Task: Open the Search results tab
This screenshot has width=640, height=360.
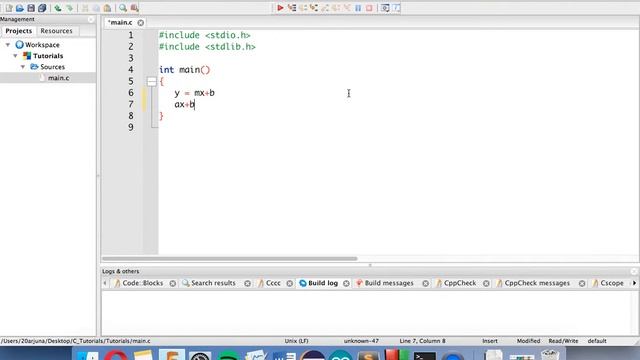Action: tap(213, 283)
